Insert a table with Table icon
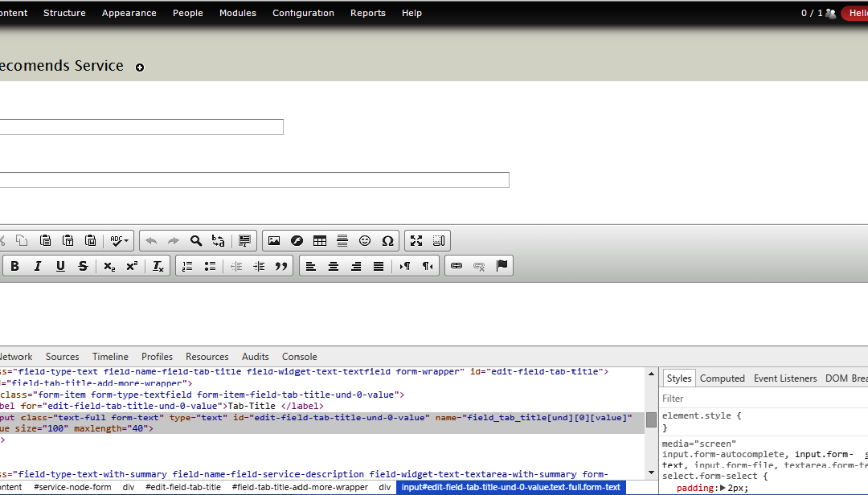Image resolution: width=868 pixels, height=495 pixels. (x=319, y=240)
